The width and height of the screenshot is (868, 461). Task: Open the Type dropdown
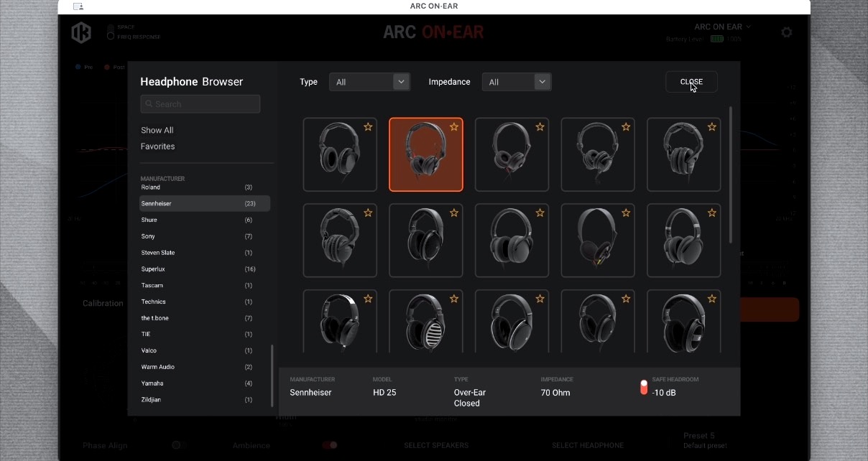point(369,82)
